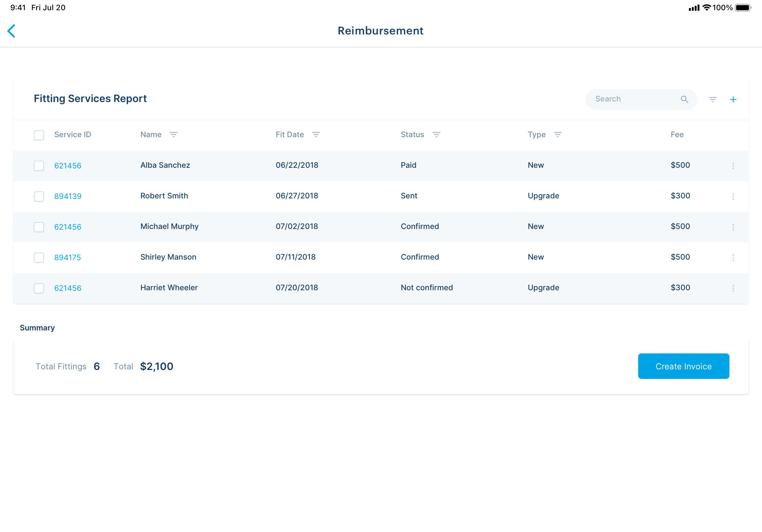Open service ID 621456 for Michael Murphy
The width and height of the screenshot is (762, 532).
pos(68,227)
